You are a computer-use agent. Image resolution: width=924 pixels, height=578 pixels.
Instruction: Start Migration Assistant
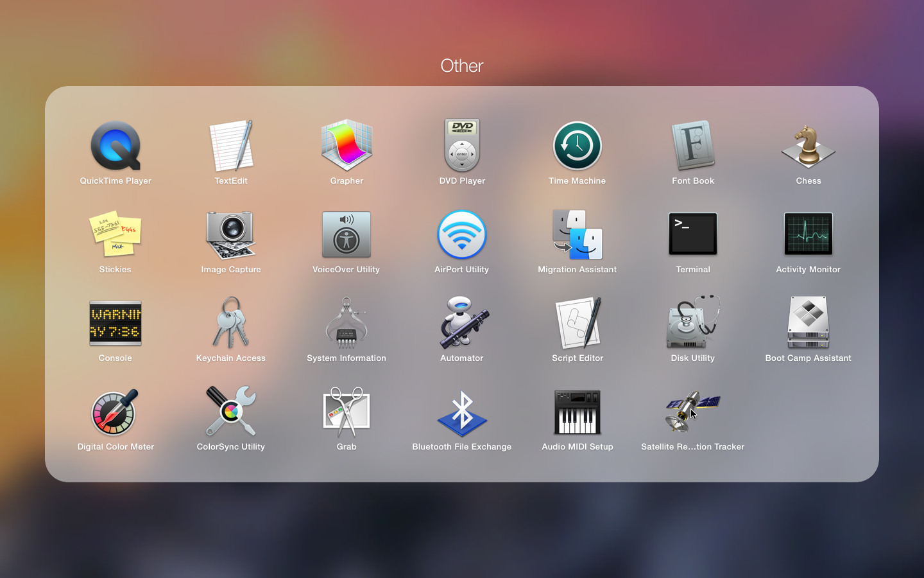pos(577,235)
